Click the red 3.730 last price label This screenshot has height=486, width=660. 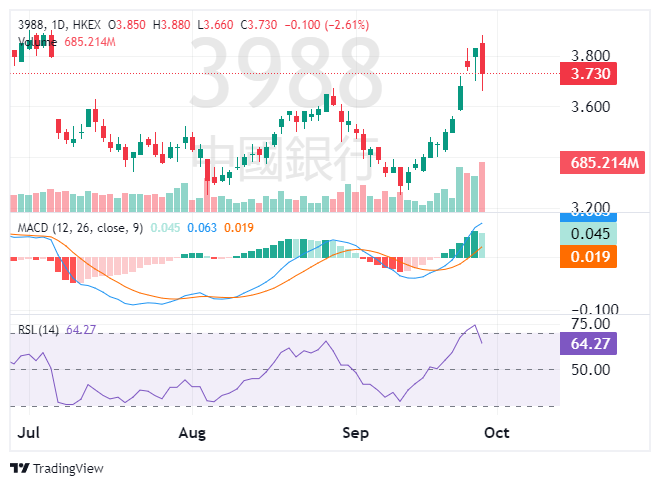point(587,74)
